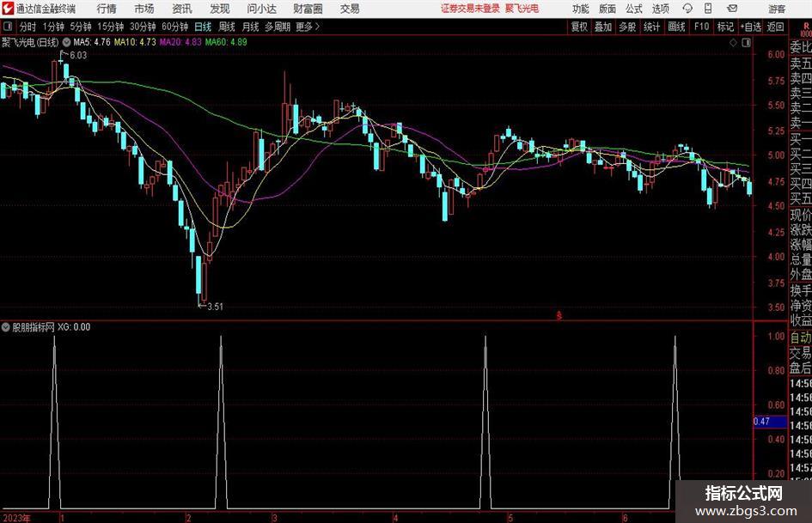Viewport: 812px width, 523px height.
Task: Click the 现价 row in side panel
Action: (801, 215)
